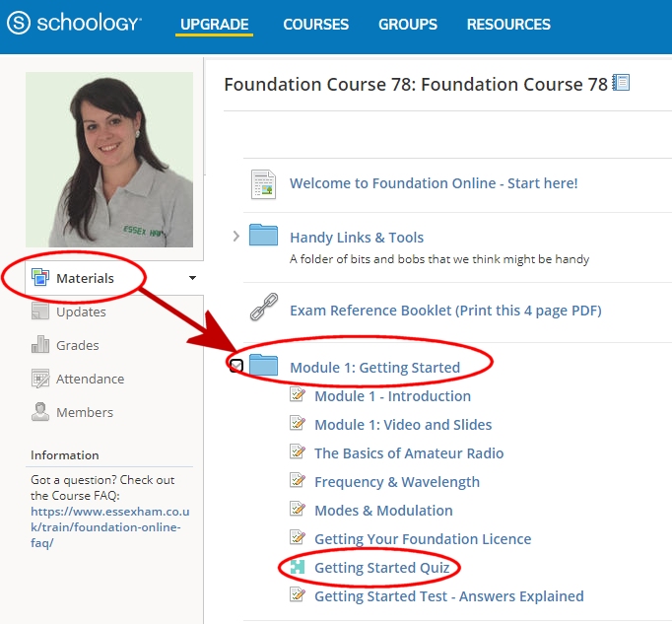
Task: Open Welcome to Foundation Online - Start here!
Action: (434, 183)
